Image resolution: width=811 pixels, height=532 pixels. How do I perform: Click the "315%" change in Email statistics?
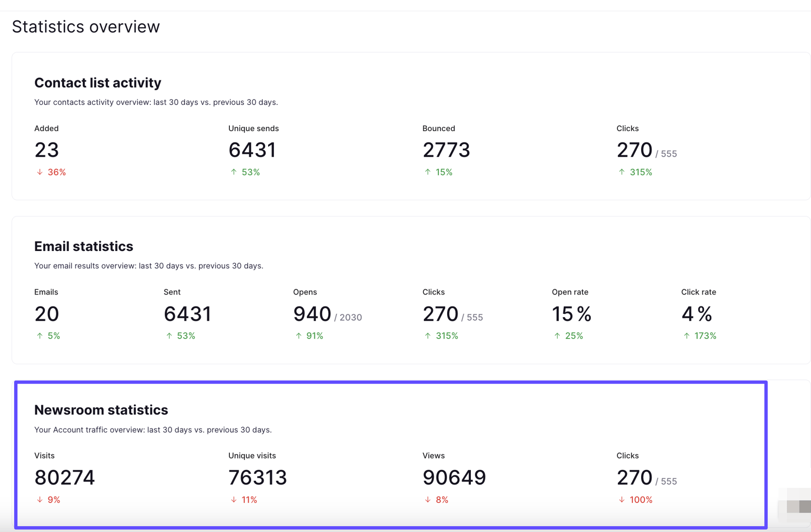[x=447, y=336]
